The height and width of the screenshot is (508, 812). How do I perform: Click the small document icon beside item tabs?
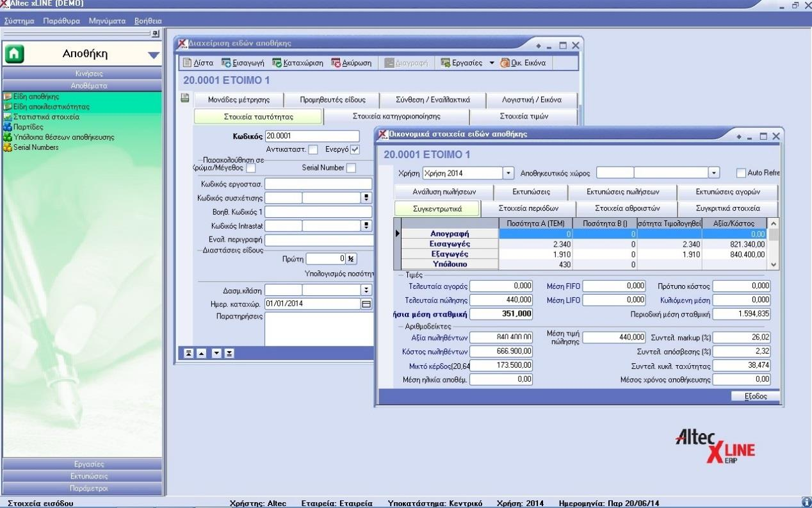pyautogui.click(x=185, y=98)
